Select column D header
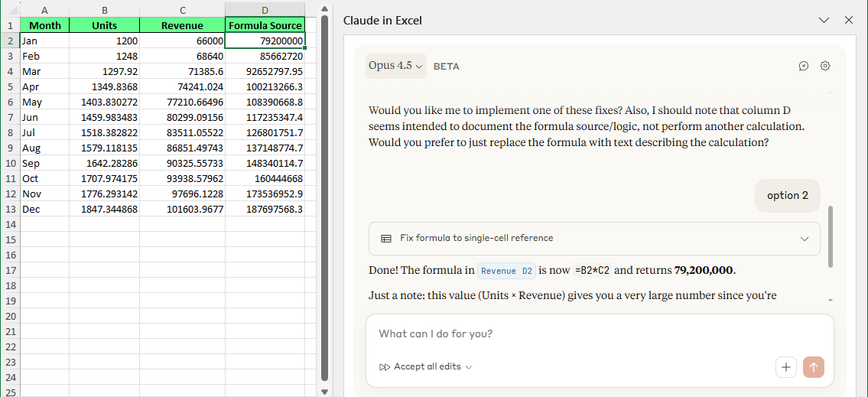This screenshot has width=868, height=397. (x=265, y=9)
